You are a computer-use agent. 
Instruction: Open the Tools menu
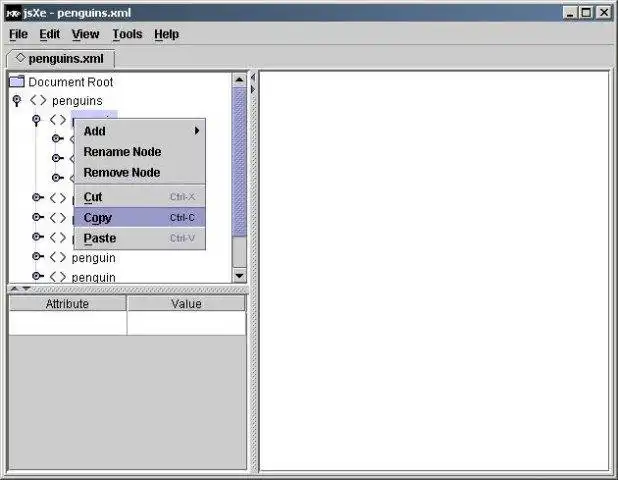127,34
